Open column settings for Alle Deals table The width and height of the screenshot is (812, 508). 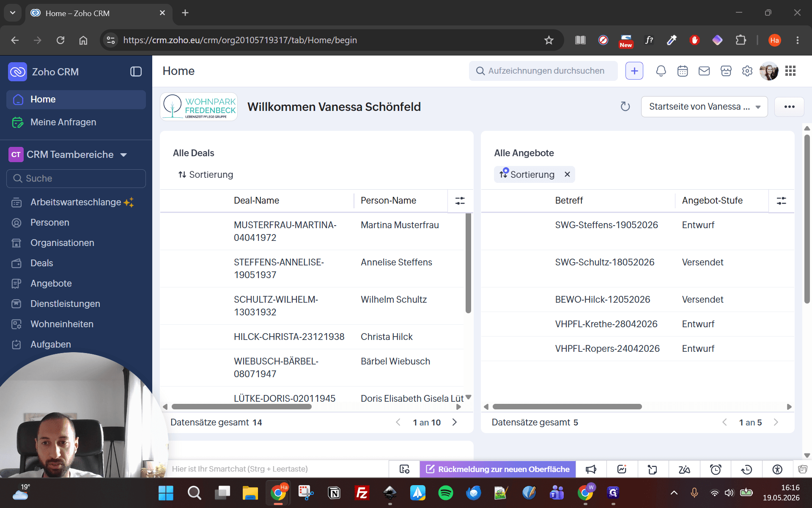(460, 201)
